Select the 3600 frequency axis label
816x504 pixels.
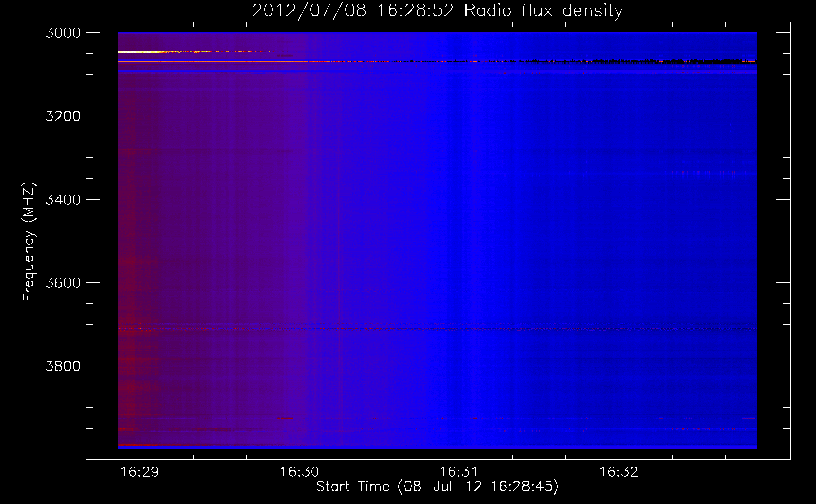(x=63, y=283)
